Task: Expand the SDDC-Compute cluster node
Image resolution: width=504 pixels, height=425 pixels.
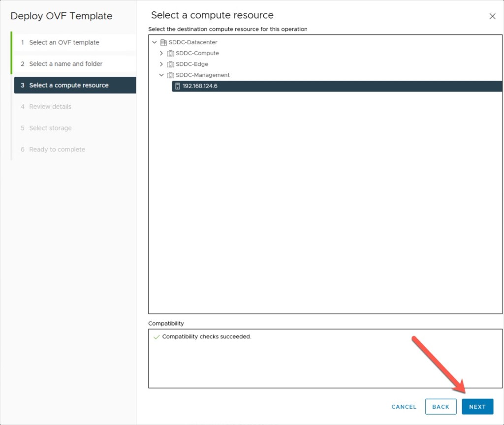Action: (x=161, y=53)
